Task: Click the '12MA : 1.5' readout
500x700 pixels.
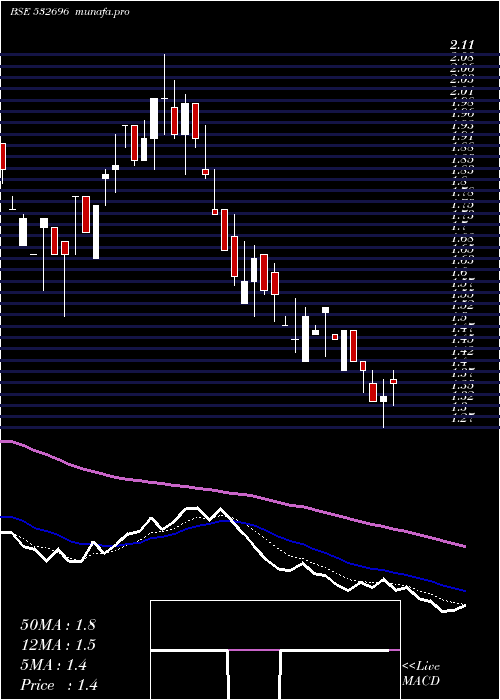Action: 58,645
